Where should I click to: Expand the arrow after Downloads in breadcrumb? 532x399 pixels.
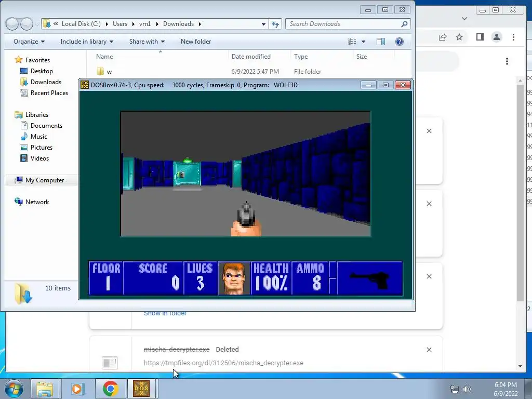[200, 24]
